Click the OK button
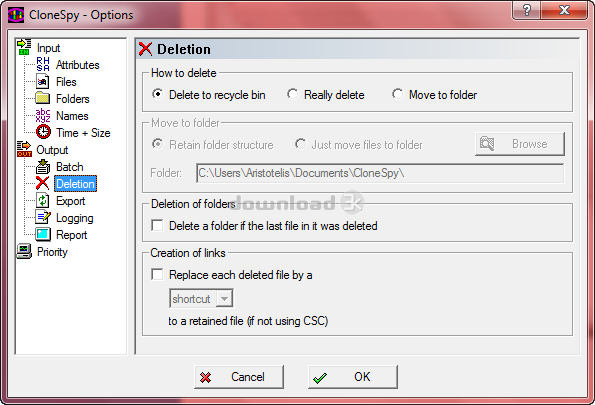 coord(353,377)
